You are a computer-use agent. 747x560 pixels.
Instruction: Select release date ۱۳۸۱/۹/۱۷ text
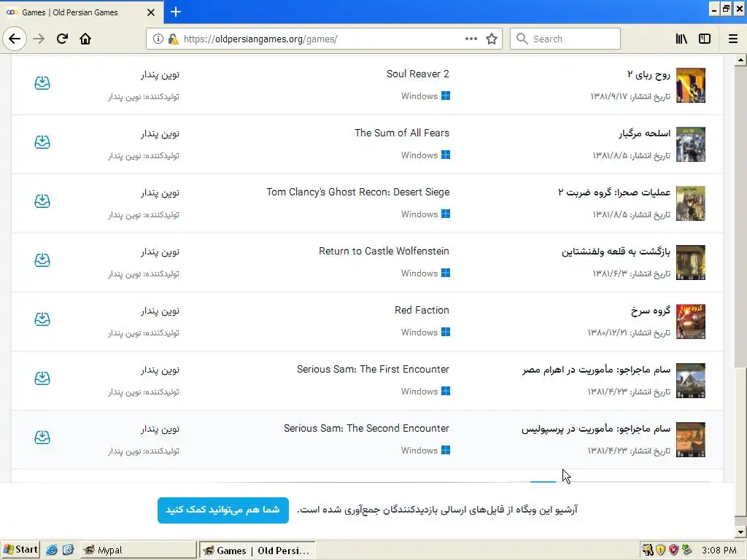(609, 97)
